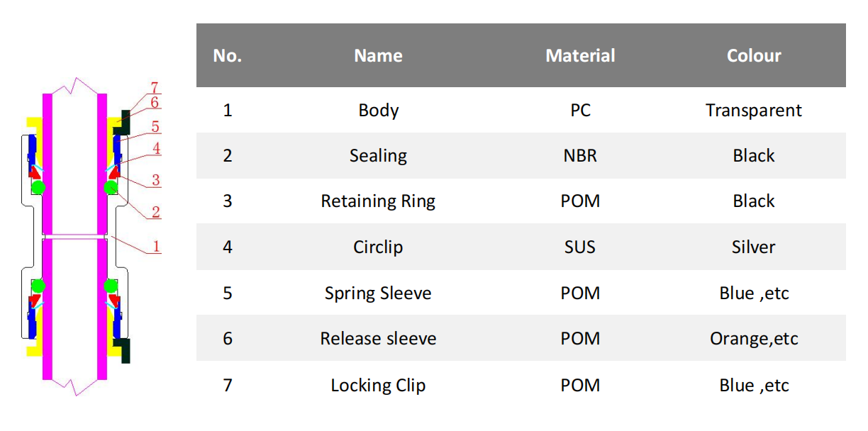The image size is (868, 431).
Task: Select red callout number 3 on the diagram
Action: pyautogui.click(x=156, y=180)
